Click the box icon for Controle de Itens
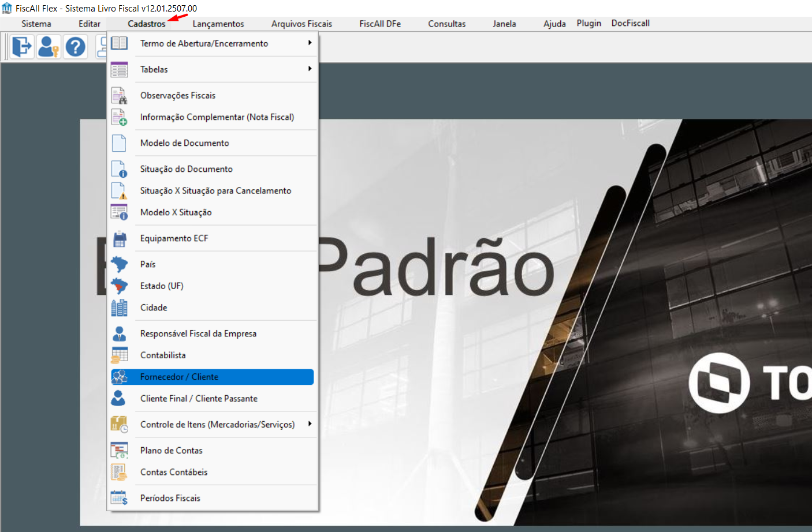This screenshot has height=532, width=812. point(120,425)
